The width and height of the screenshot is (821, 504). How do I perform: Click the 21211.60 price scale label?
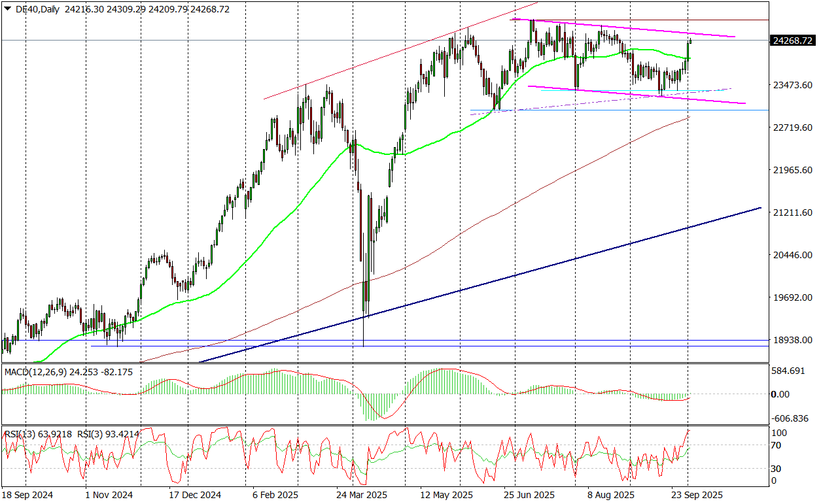[x=792, y=212]
